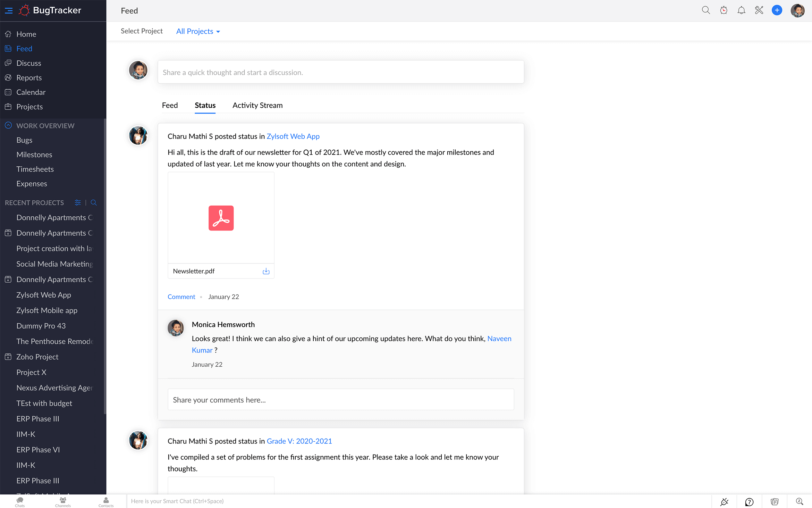
Task: Open Bugs under Work Overview
Action: click(24, 140)
